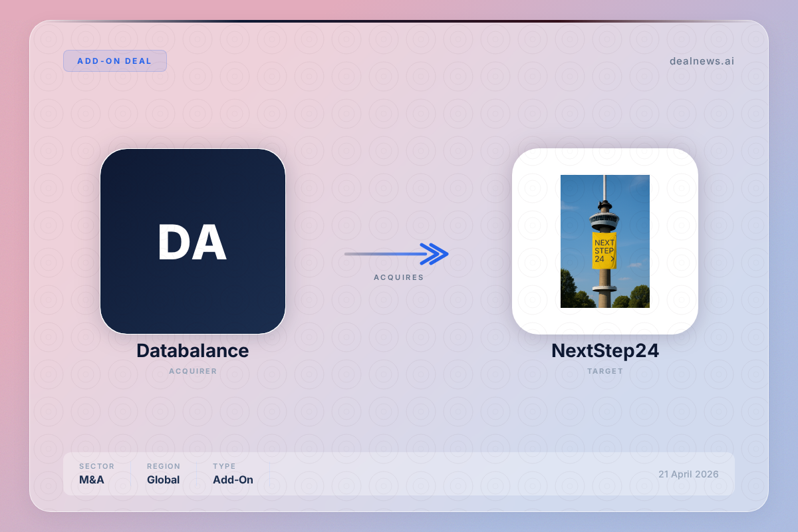Image resolution: width=798 pixels, height=532 pixels.
Task: Click the ACQUIRES text below the arrow
Action: [398, 277]
